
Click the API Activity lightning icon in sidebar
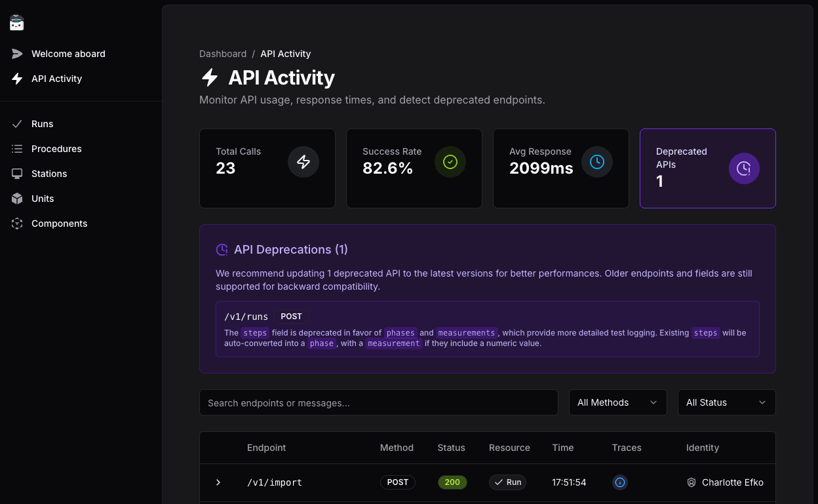[17, 79]
